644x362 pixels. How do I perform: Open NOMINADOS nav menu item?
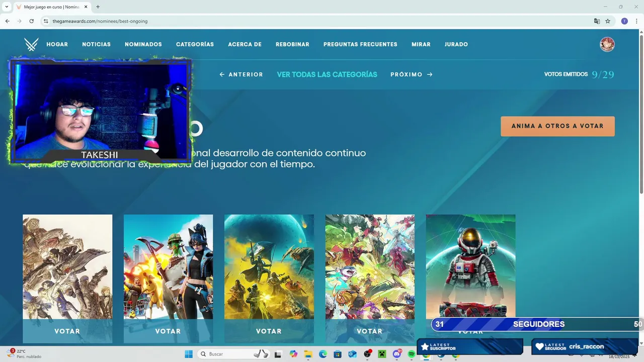pyautogui.click(x=143, y=44)
